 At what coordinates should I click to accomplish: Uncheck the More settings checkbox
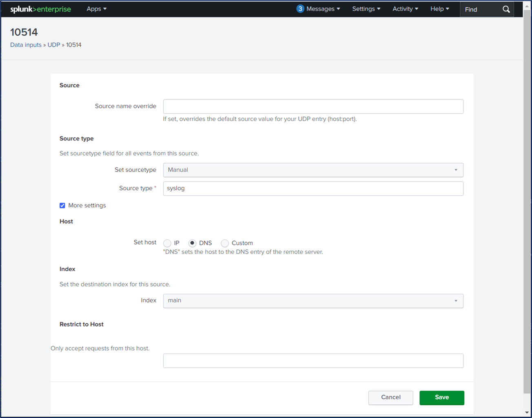(62, 205)
